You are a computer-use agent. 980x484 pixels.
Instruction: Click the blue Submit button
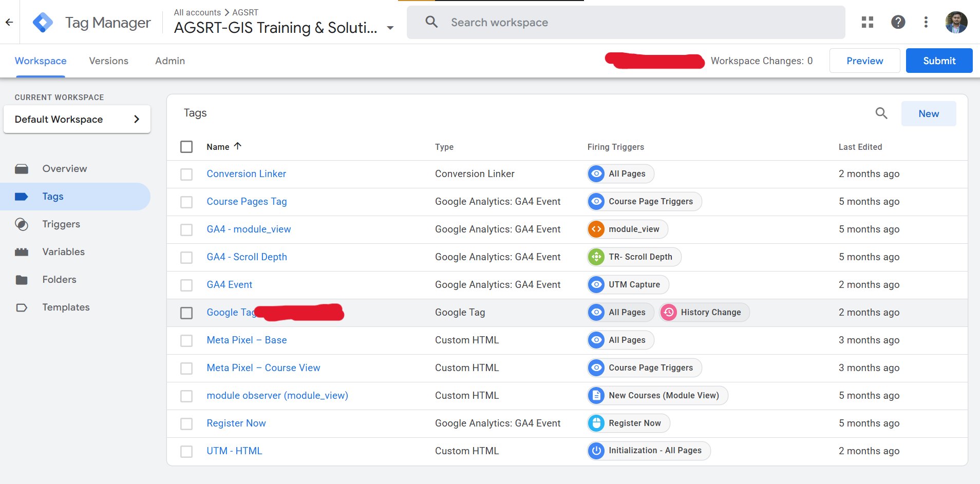(939, 61)
